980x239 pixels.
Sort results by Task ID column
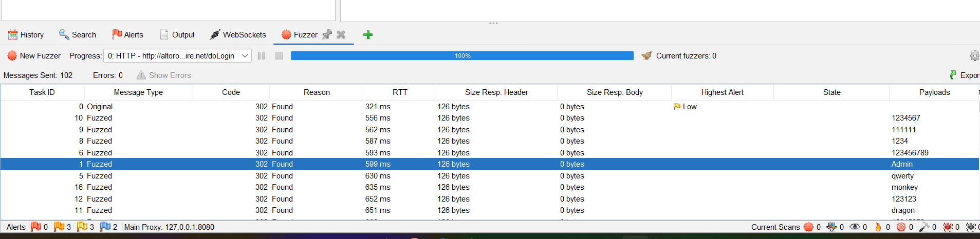point(42,92)
